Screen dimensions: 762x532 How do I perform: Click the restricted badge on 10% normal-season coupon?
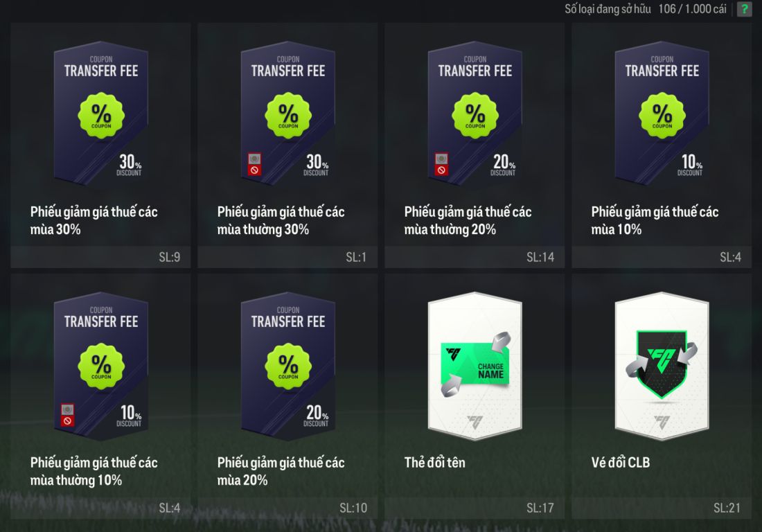click(68, 415)
